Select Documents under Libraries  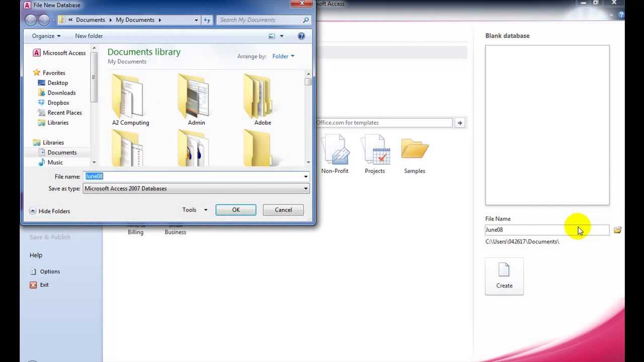click(x=57, y=152)
